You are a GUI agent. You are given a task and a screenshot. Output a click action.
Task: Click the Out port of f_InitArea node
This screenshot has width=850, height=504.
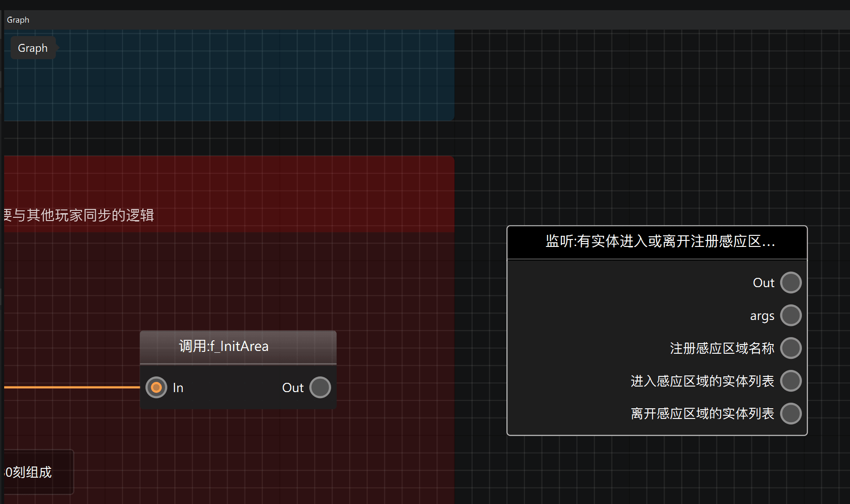(x=320, y=387)
